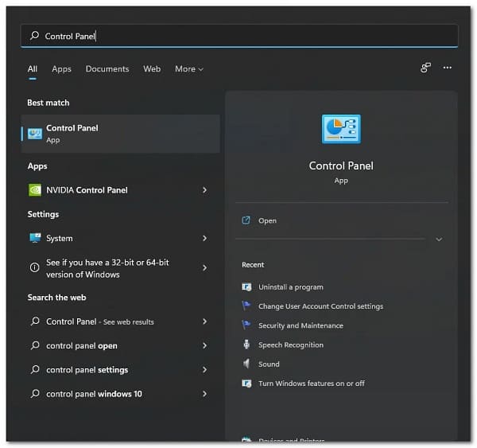Open 'Change User Account Control settings'
The image size is (477, 448).
tap(320, 306)
